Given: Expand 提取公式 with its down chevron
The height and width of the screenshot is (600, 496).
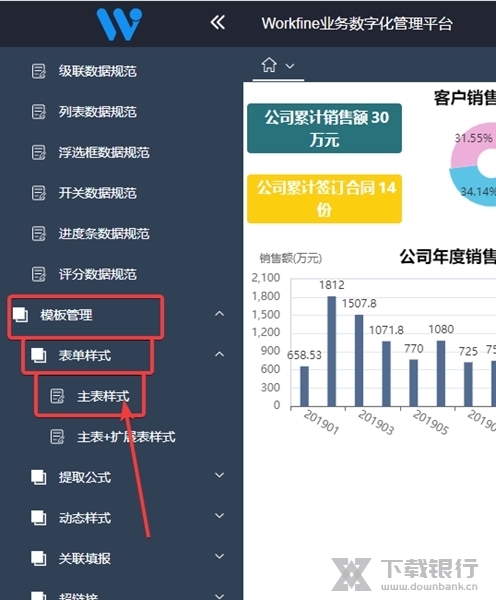Looking at the screenshot, I should coord(219,475).
